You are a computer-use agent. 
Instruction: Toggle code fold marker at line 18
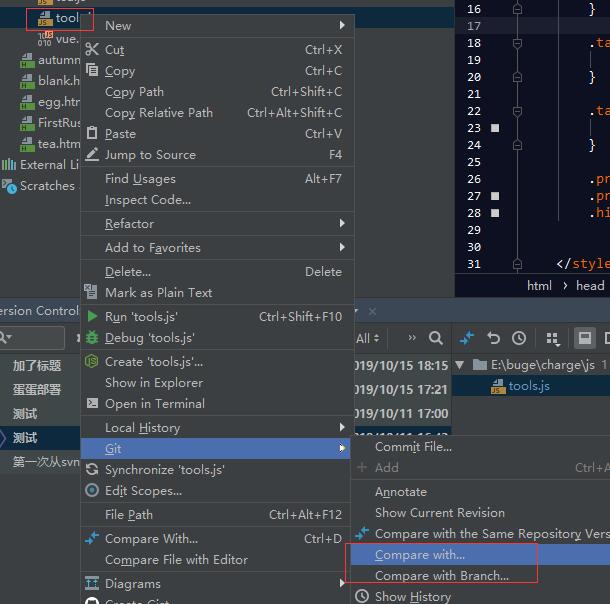pos(517,43)
